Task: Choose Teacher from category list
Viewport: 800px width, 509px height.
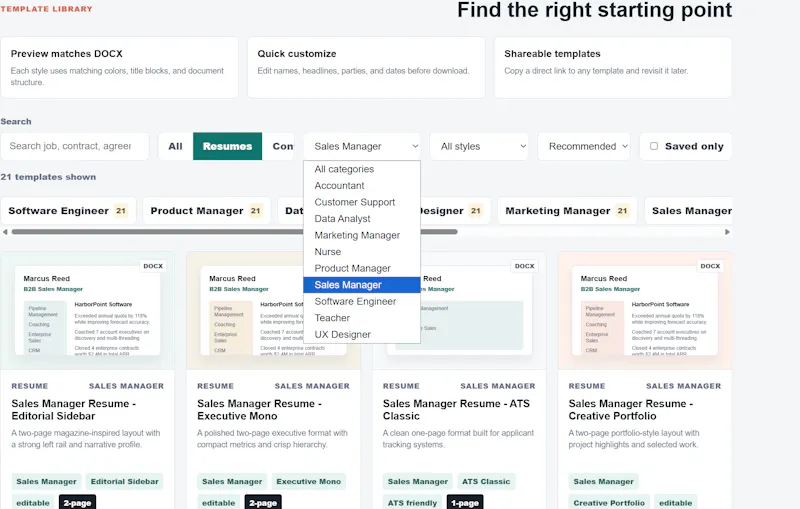Action: point(362,318)
